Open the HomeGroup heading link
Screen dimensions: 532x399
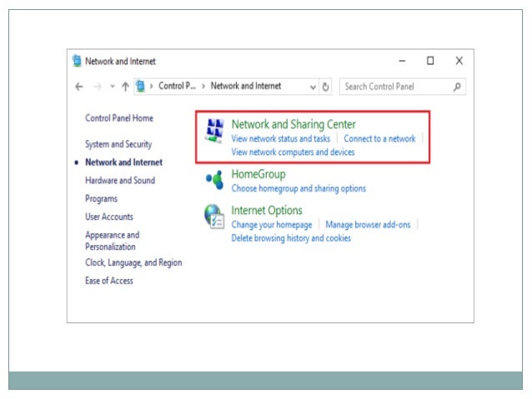258,174
